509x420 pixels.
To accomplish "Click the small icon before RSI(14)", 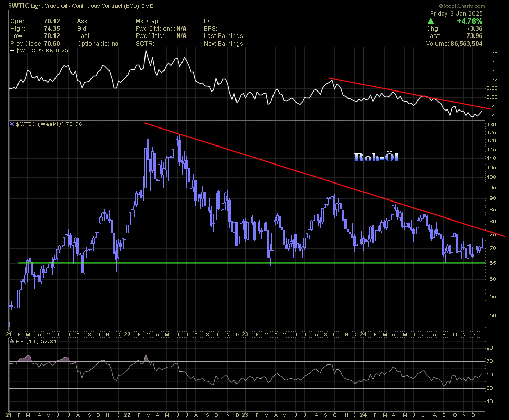I will [x=12, y=341].
